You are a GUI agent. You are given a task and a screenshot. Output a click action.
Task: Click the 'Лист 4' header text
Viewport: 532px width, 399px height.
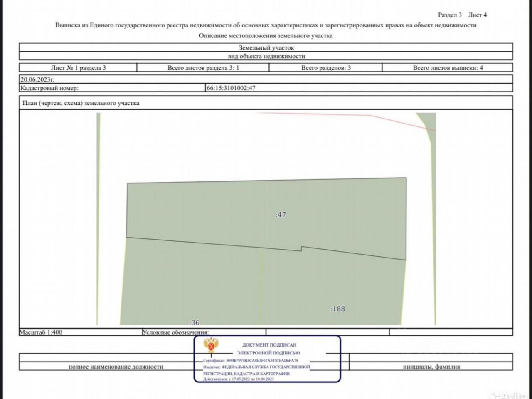(x=477, y=15)
